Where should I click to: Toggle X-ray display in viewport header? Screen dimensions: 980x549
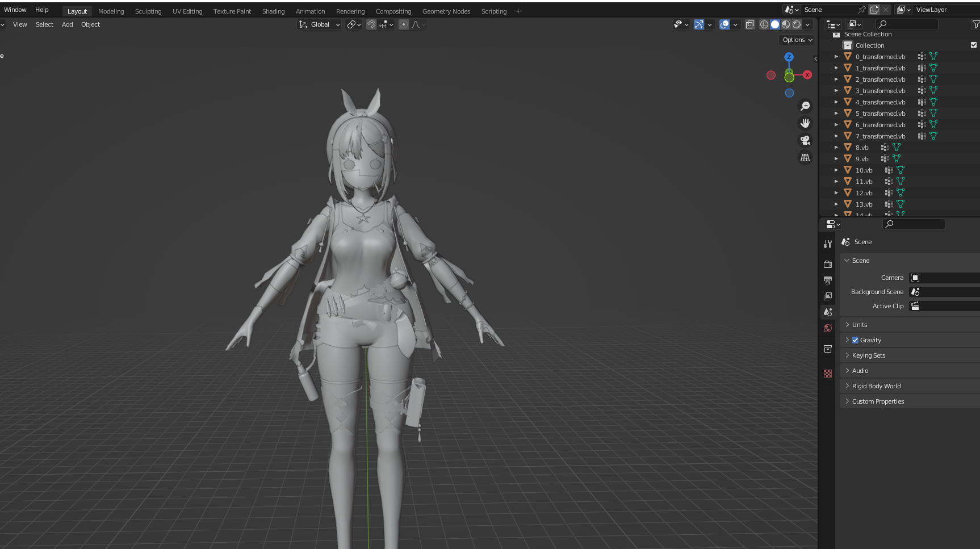coord(750,24)
